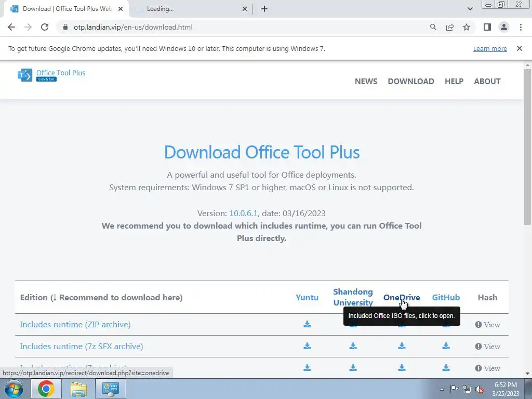
Task: Open Shandong University column header link
Action: tap(353, 297)
